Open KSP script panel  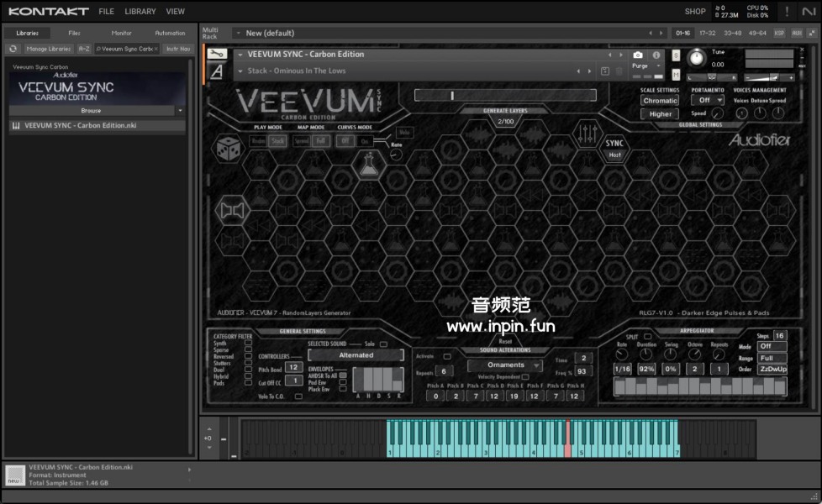[779, 33]
